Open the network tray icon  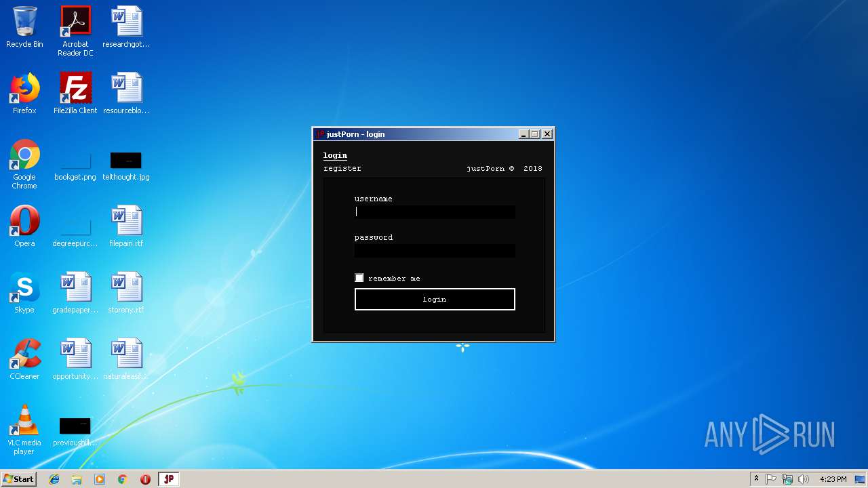pyautogui.click(x=787, y=479)
